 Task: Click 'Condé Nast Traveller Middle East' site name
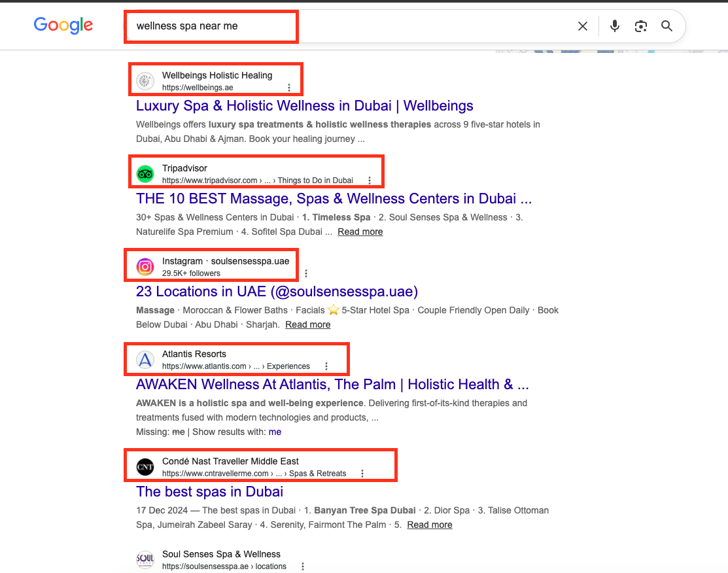pos(230,461)
